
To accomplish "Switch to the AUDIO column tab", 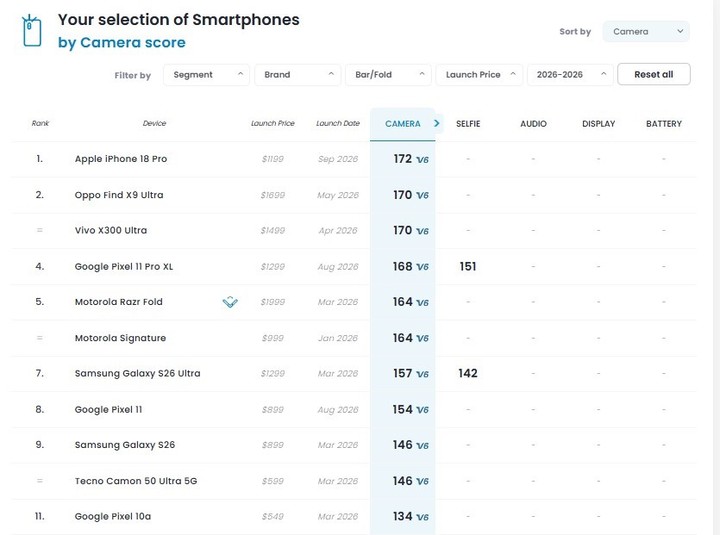I will (x=533, y=124).
